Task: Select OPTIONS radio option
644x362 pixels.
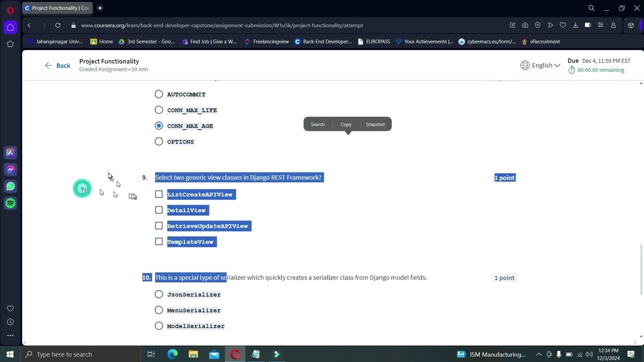Action: click(159, 141)
